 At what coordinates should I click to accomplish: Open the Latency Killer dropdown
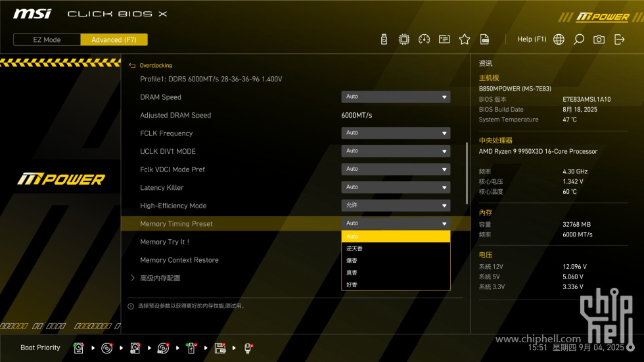point(396,187)
